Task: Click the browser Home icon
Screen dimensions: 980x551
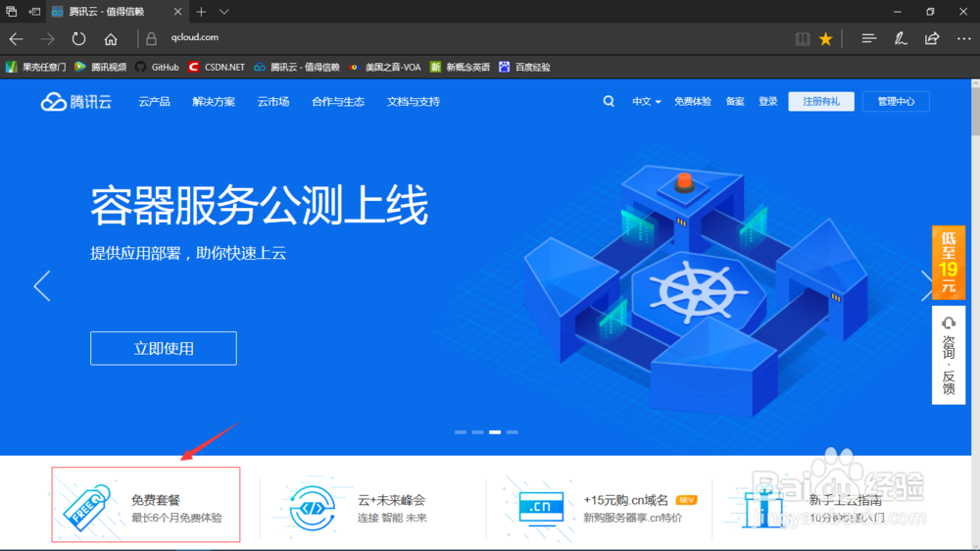Action: [111, 39]
